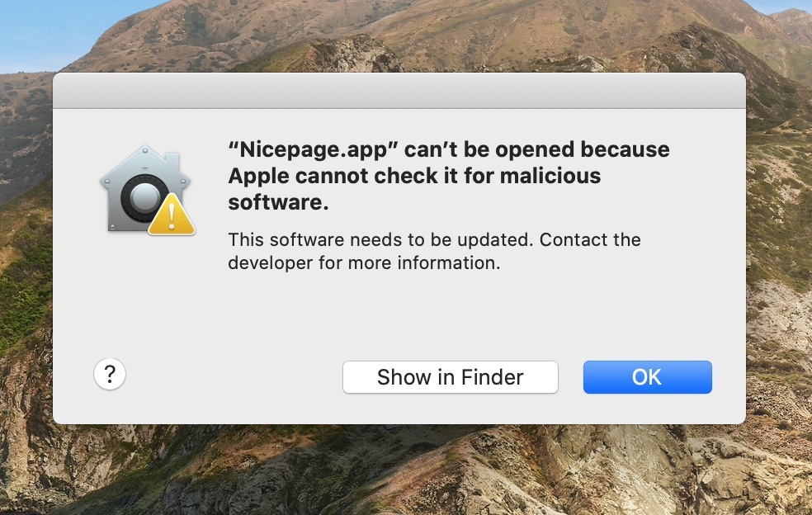The width and height of the screenshot is (812, 515).
Task: Click the Gatekeeper house security icon
Action: click(147, 190)
